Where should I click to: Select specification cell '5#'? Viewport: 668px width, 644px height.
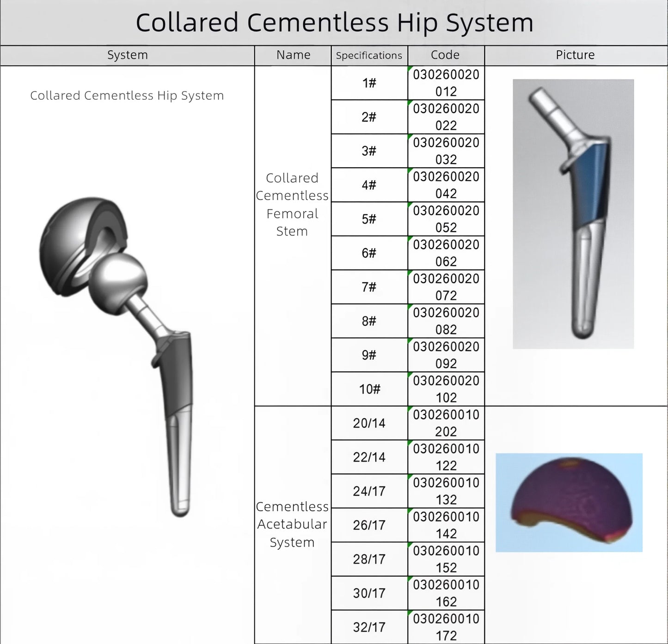coord(369,219)
